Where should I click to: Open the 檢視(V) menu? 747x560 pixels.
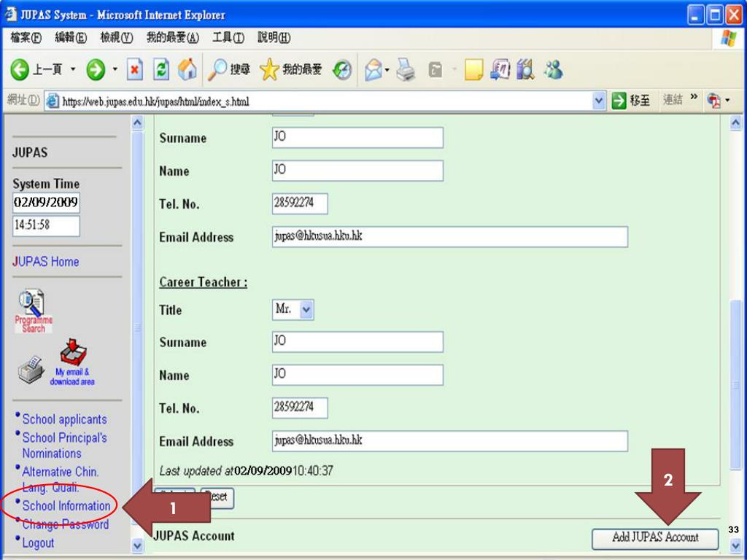click(x=116, y=38)
